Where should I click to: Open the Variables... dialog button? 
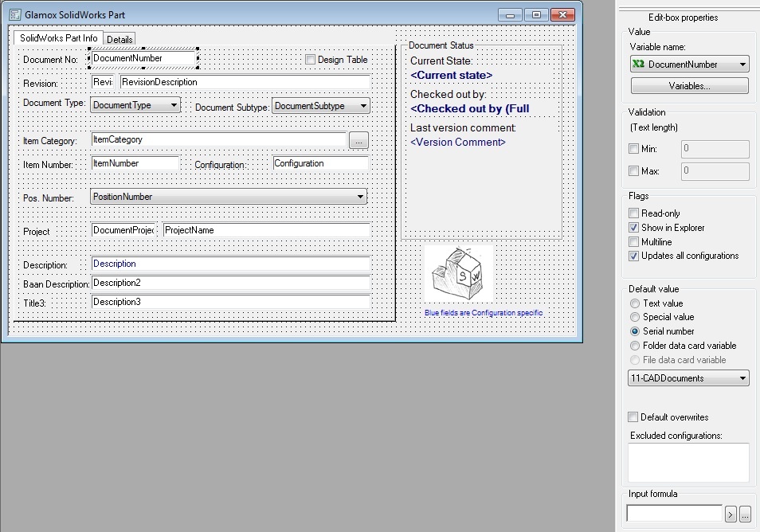click(x=689, y=86)
